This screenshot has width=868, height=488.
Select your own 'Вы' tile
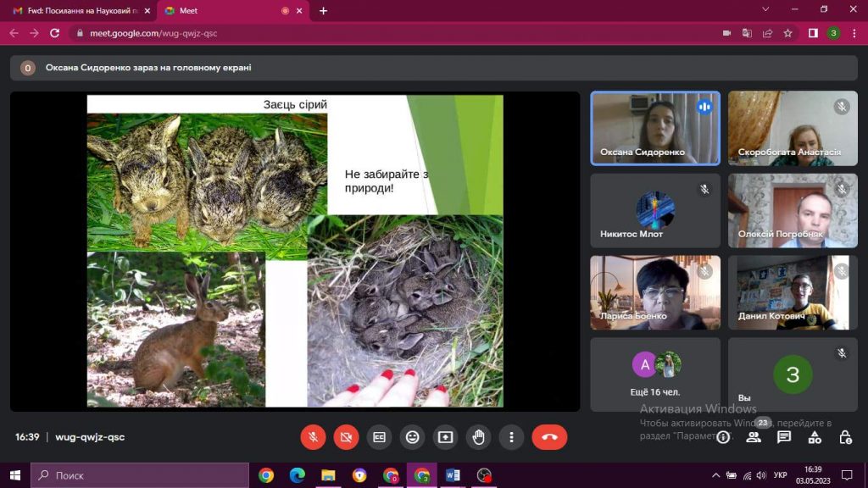click(793, 374)
